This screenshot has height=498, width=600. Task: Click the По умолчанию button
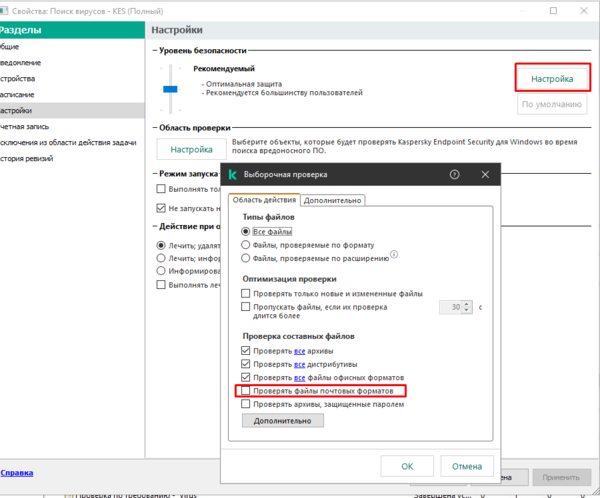(552, 104)
